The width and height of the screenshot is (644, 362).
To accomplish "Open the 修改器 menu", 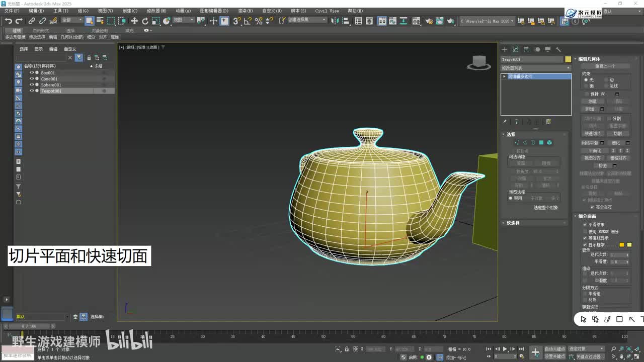I will (156, 11).
